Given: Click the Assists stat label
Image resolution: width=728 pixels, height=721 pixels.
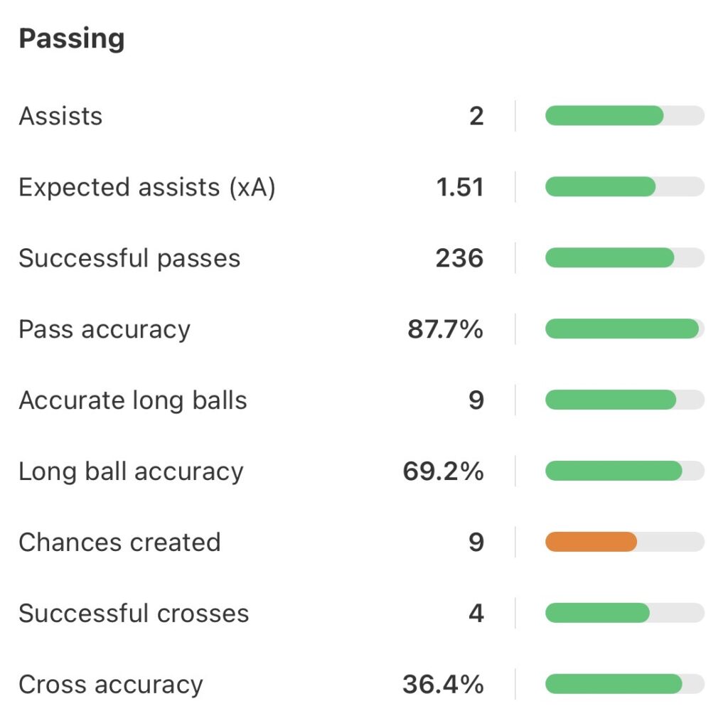Looking at the screenshot, I should click(x=60, y=116).
